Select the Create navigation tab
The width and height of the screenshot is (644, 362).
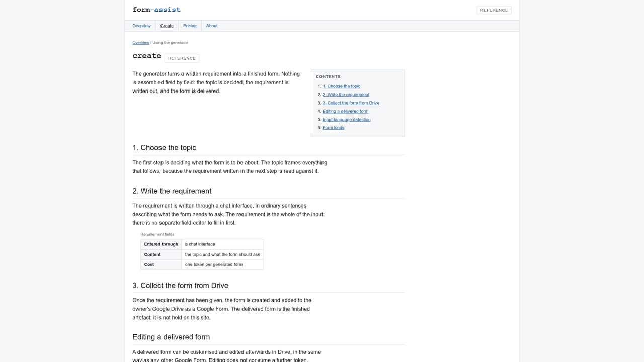point(167,26)
